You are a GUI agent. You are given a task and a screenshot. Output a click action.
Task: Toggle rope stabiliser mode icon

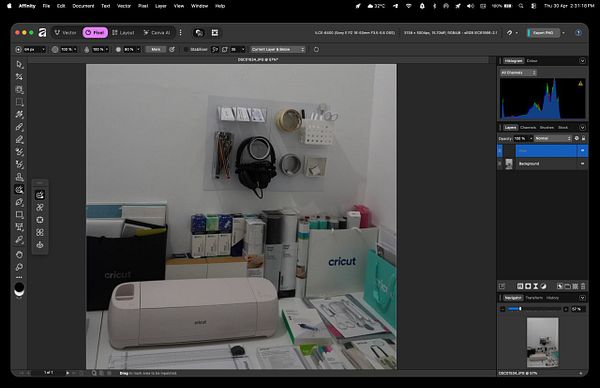(x=215, y=49)
